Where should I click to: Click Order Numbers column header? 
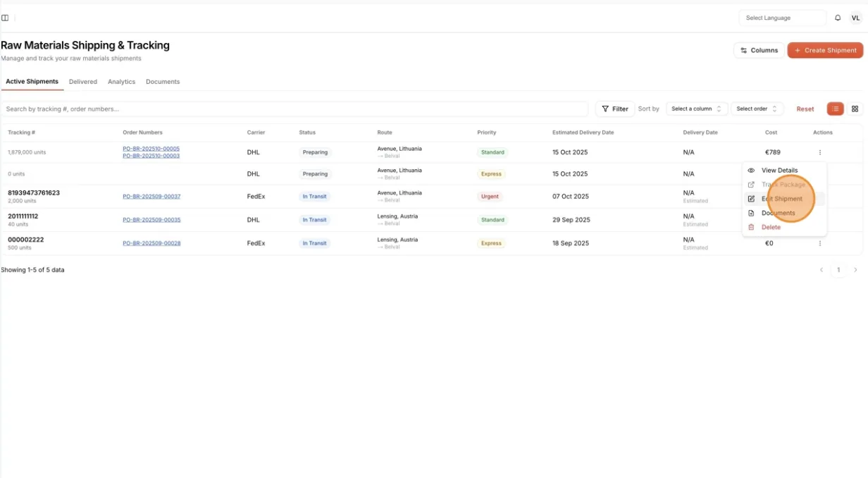(142, 133)
